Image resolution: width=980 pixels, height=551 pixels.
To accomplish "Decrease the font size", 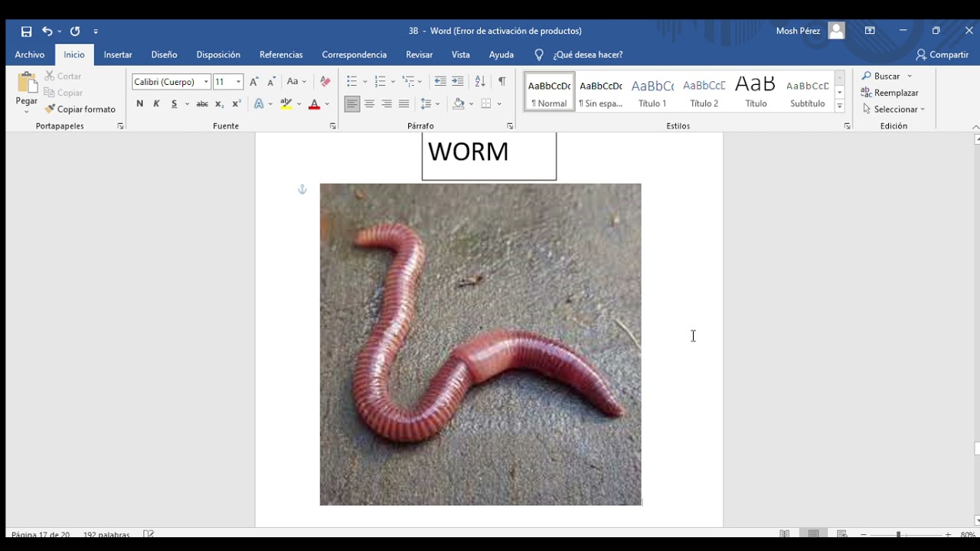I will [271, 82].
